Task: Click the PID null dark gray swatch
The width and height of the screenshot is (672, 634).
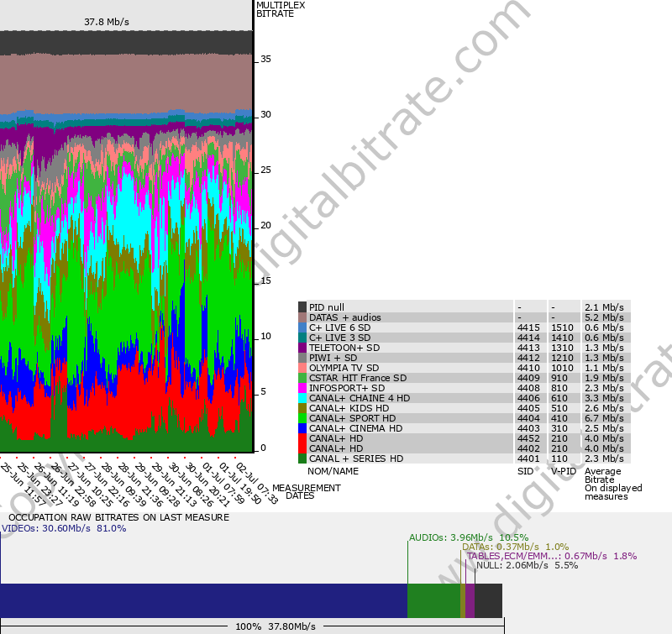Action: point(302,307)
